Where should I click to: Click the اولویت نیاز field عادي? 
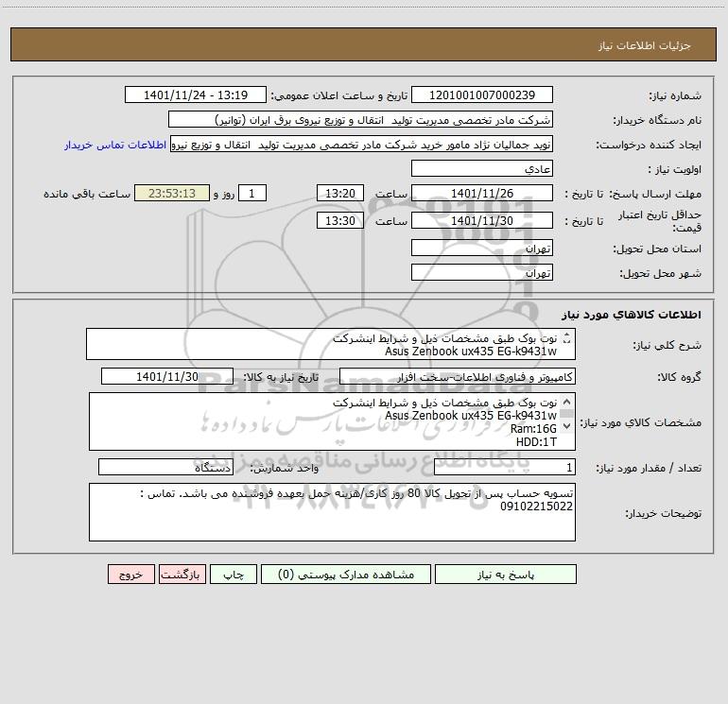point(482,168)
